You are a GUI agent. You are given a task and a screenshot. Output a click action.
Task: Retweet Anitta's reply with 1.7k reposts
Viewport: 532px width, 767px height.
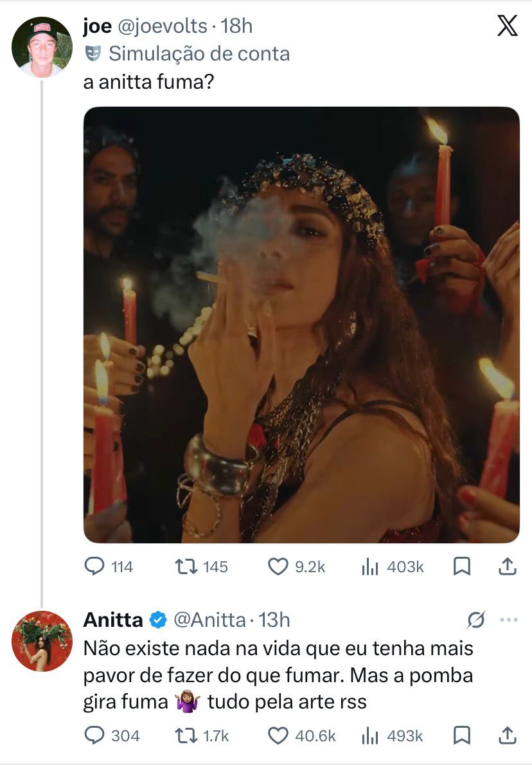186,735
